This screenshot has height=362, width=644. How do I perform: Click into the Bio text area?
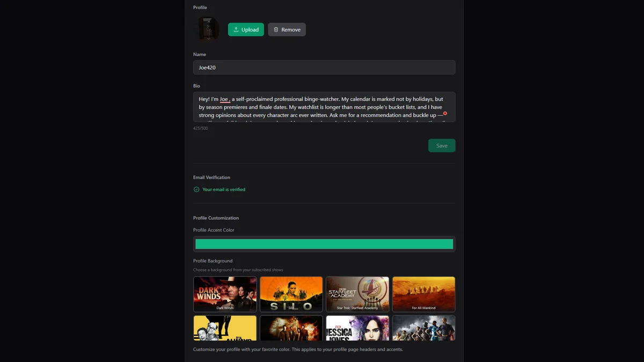[324, 107]
